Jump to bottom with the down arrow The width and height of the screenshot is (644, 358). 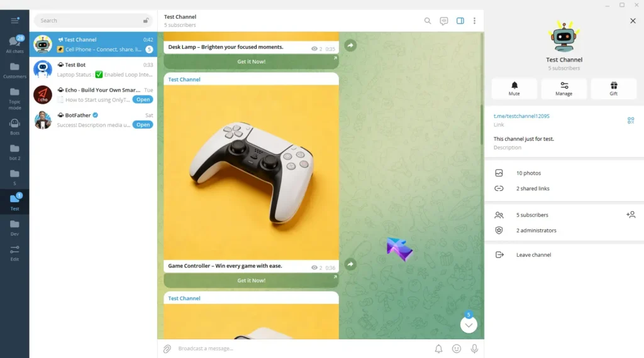(469, 325)
